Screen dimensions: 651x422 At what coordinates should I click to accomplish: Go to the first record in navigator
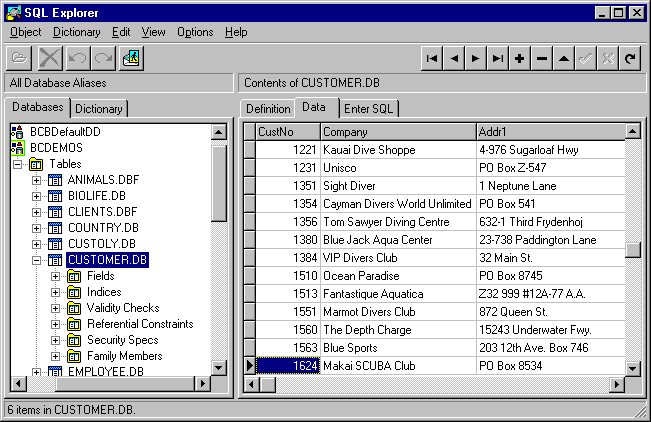[x=431, y=59]
